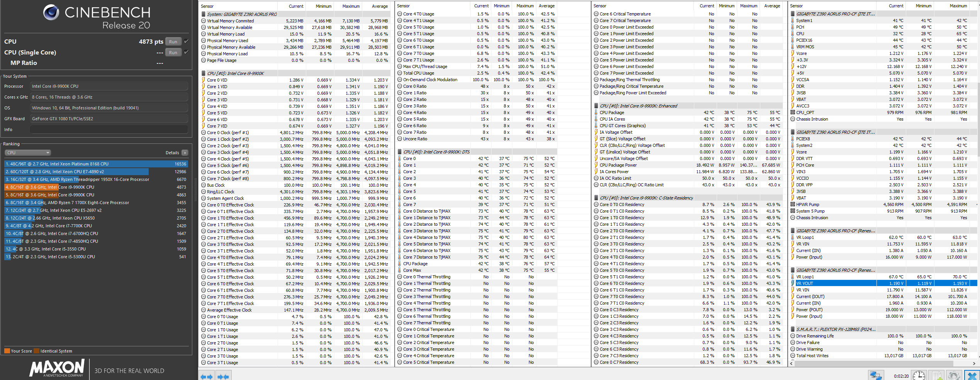
Task: Click the CPU i9-9900K Enhanced group icon
Action: pos(596,106)
